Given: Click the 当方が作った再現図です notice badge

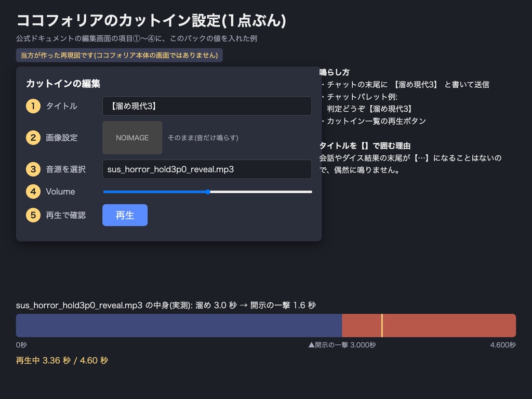Looking at the screenshot, I should tap(119, 55).
